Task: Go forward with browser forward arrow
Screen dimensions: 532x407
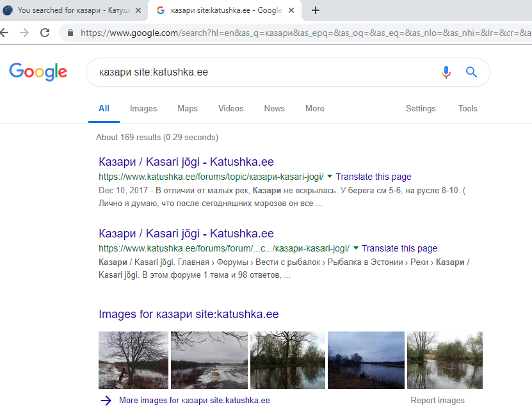Action: click(24, 33)
